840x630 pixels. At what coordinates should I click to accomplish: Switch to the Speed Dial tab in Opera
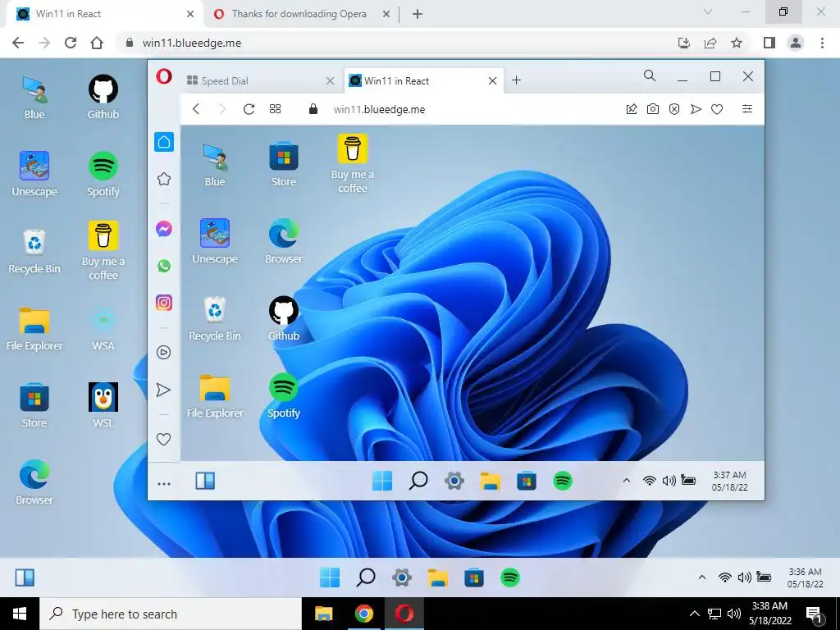point(260,81)
